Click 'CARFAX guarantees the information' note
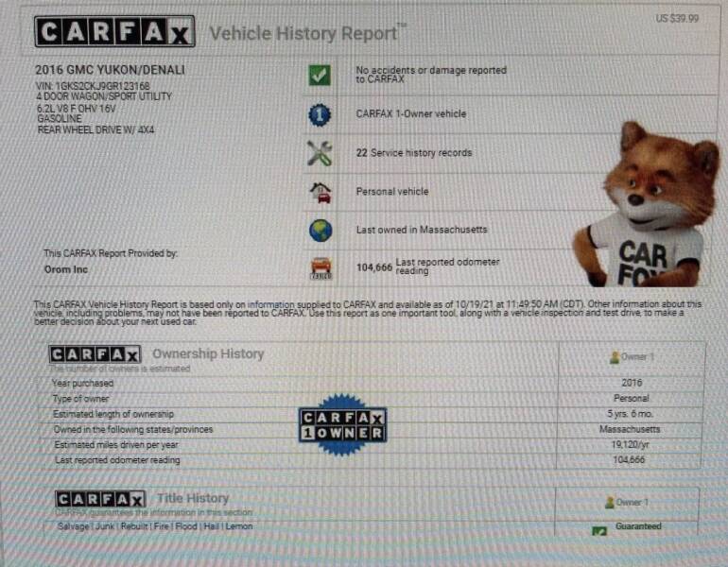728x567 pixels. [x=154, y=513]
